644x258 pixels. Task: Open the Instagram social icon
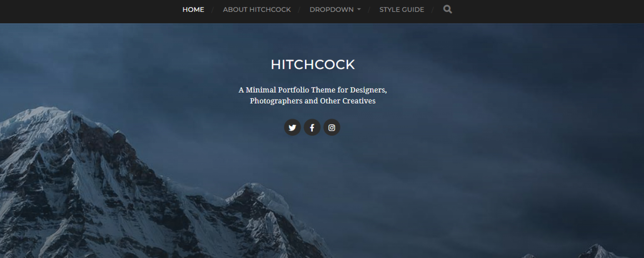coord(332,127)
